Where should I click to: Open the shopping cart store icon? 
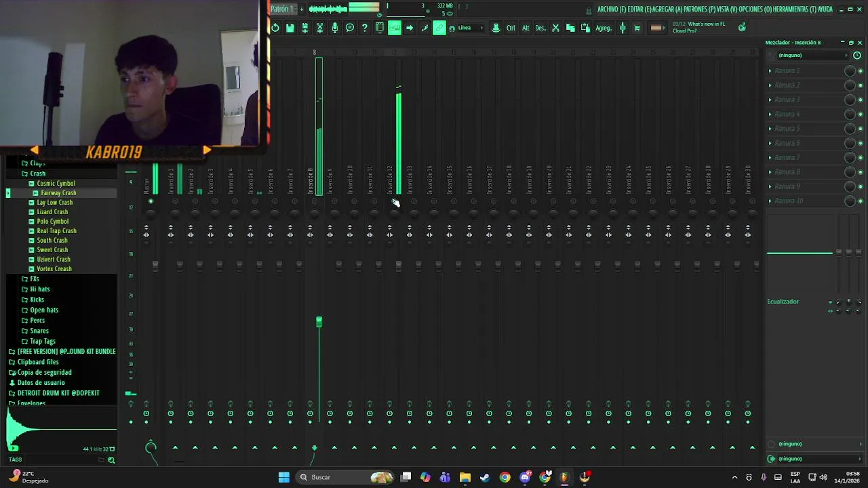[637, 28]
